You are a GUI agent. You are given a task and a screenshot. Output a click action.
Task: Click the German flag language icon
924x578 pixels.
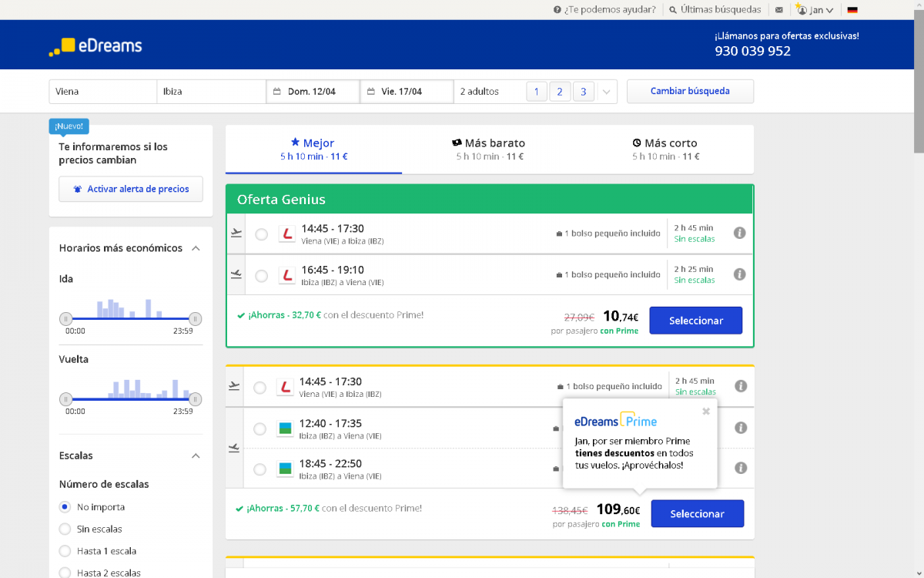click(852, 10)
